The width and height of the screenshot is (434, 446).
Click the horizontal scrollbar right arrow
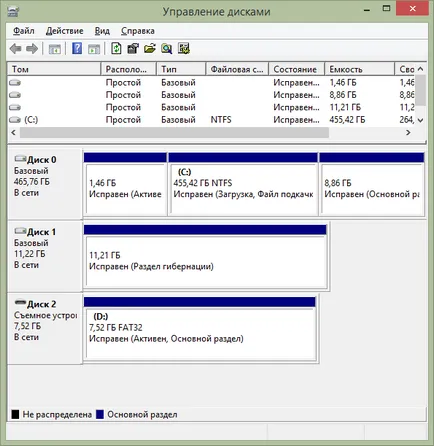pos(408,133)
